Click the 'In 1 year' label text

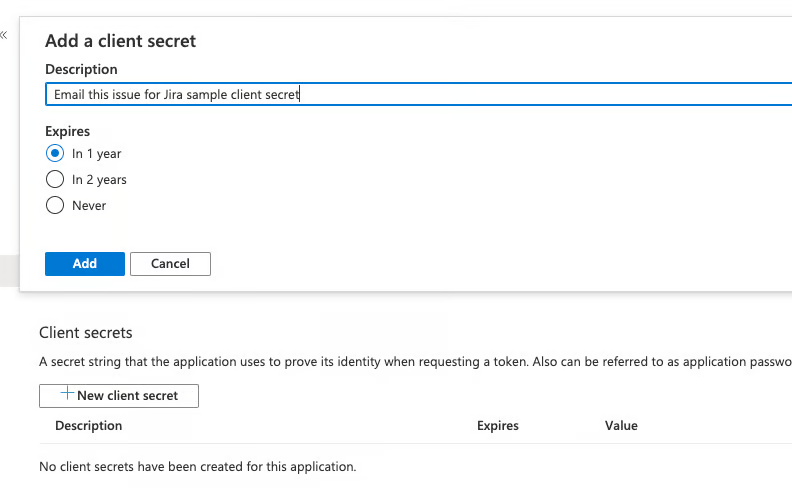click(x=96, y=154)
